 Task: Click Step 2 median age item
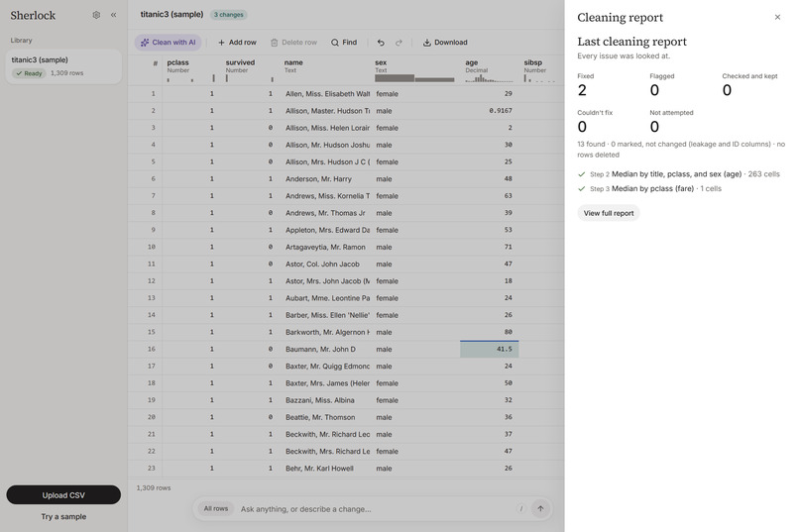tap(679, 174)
